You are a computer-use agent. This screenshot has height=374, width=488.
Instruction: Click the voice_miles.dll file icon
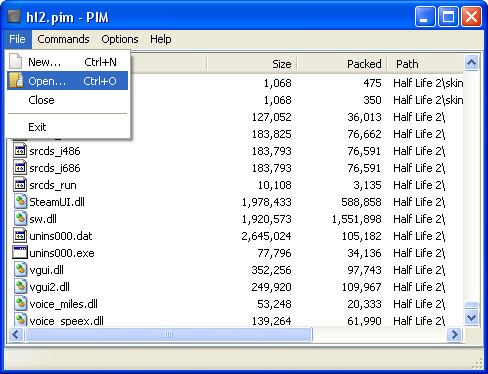point(20,304)
